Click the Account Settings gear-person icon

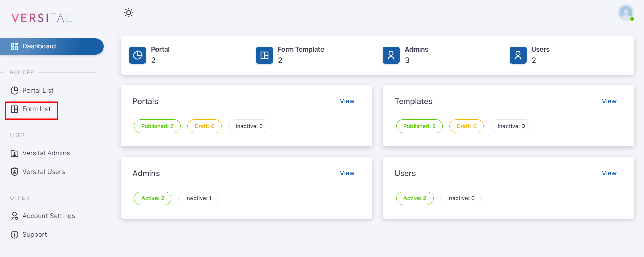(14, 216)
